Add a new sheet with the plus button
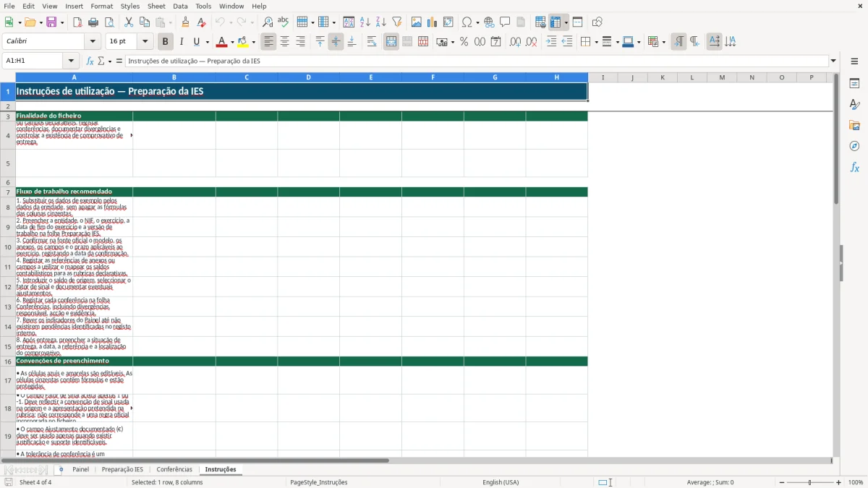Image resolution: width=868 pixels, height=488 pixels. [x=61, y=470]
